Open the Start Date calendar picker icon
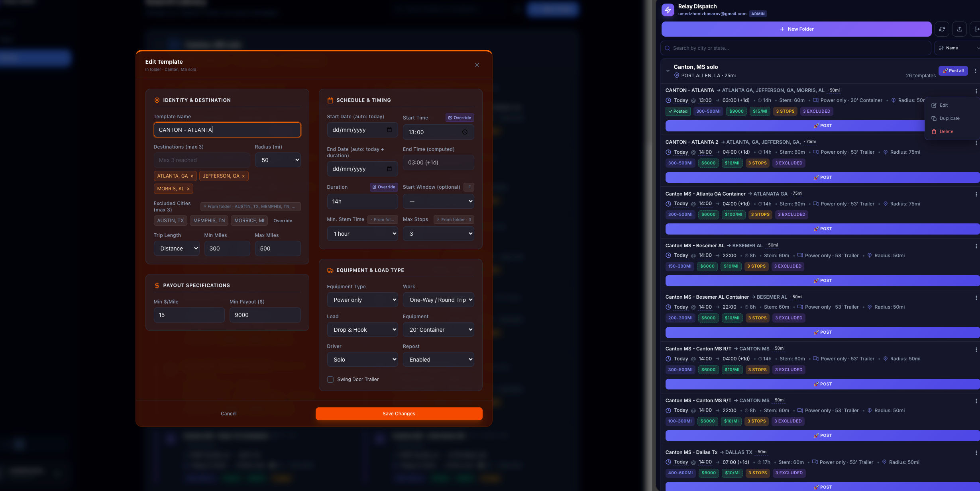Screen dimensions: 980x491 (x=389, y=130)
